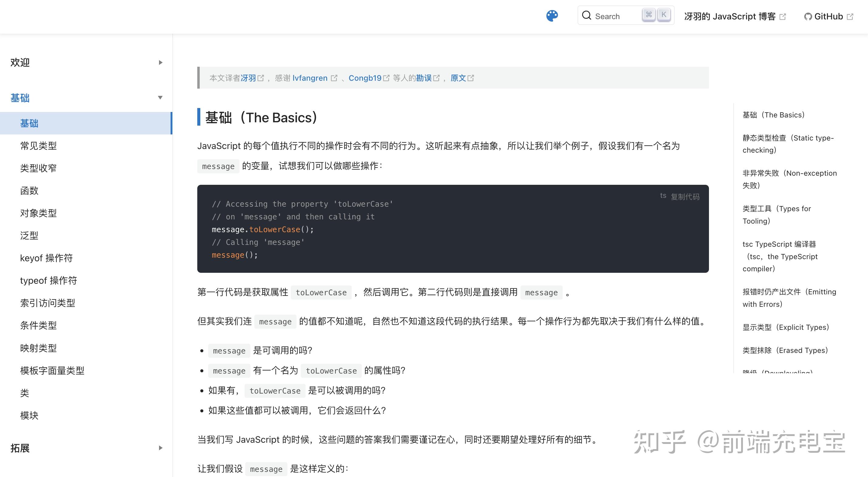868x477 pixels.
Task: Click the external link icon next to lvfangren
Action: point(334,77)
